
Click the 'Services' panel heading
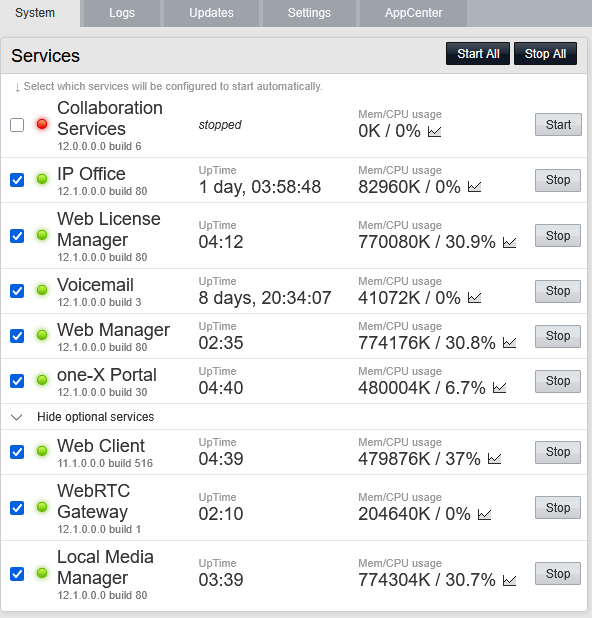tap(45, 56)
